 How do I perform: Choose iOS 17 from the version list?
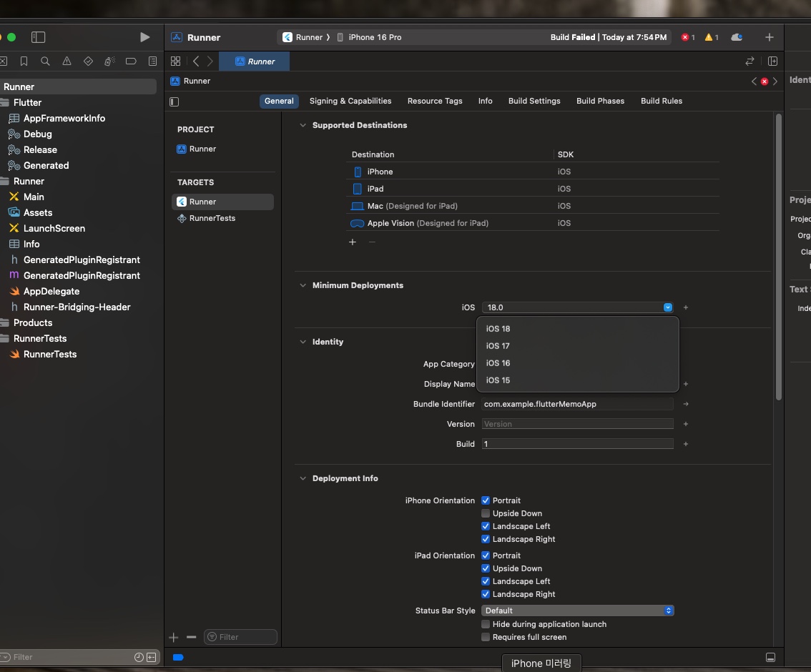(577, 346)
